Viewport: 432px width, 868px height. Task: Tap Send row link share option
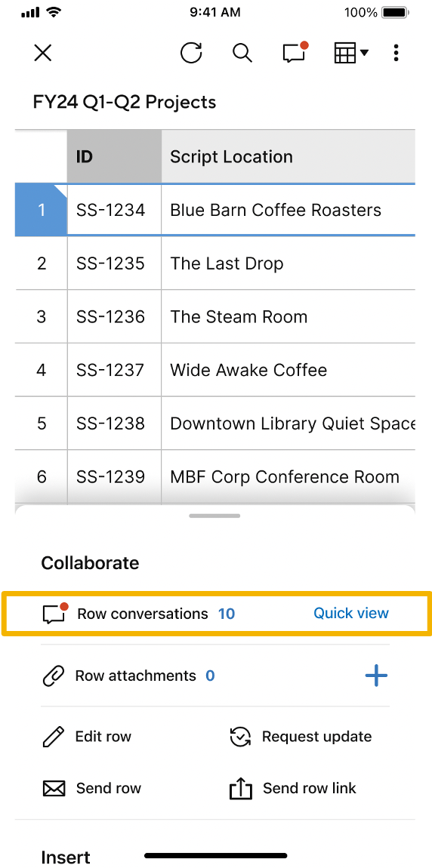(293, 788)
